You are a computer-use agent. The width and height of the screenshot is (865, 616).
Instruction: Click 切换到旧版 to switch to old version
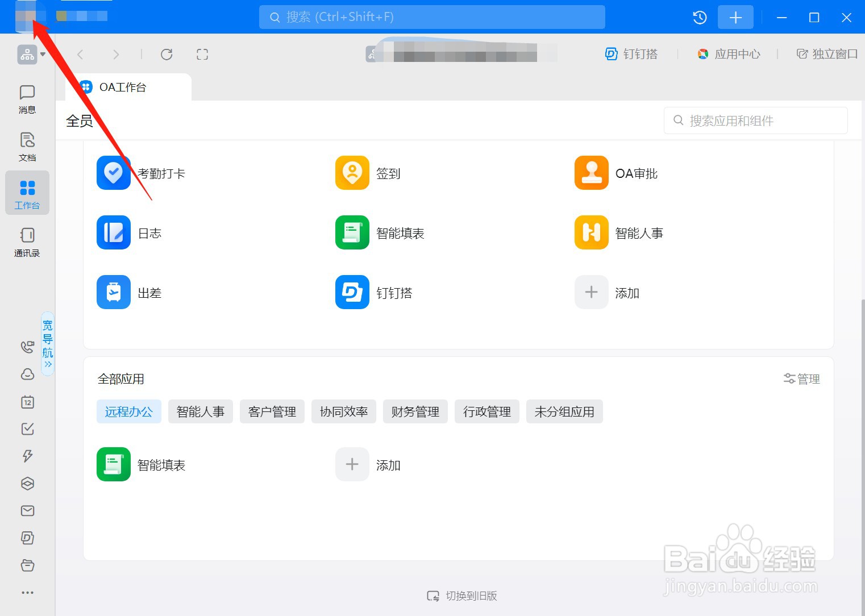coord(462,596)
